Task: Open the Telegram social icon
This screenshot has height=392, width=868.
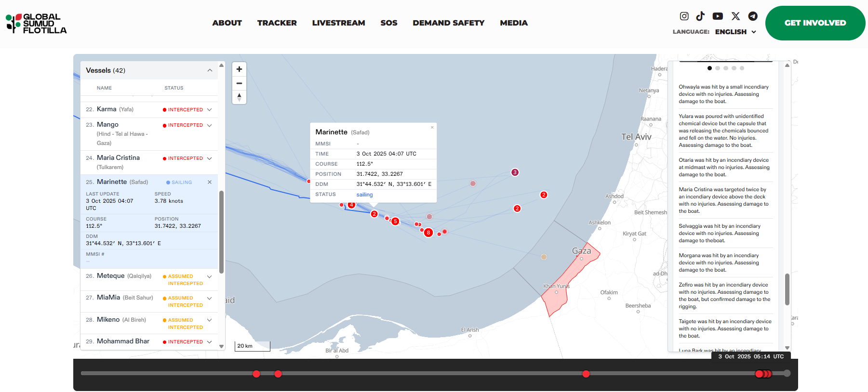Action: point(753,16)
